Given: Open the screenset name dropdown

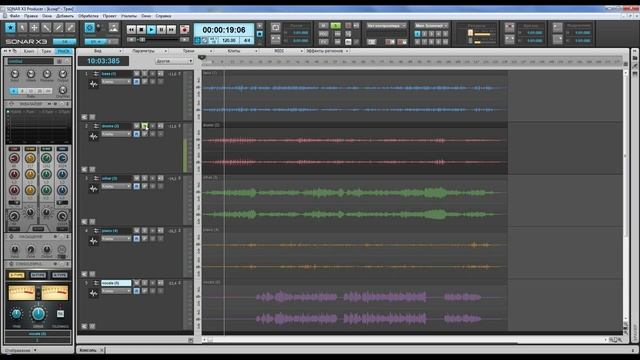Looking at the screenshot, I should (431, 25).
